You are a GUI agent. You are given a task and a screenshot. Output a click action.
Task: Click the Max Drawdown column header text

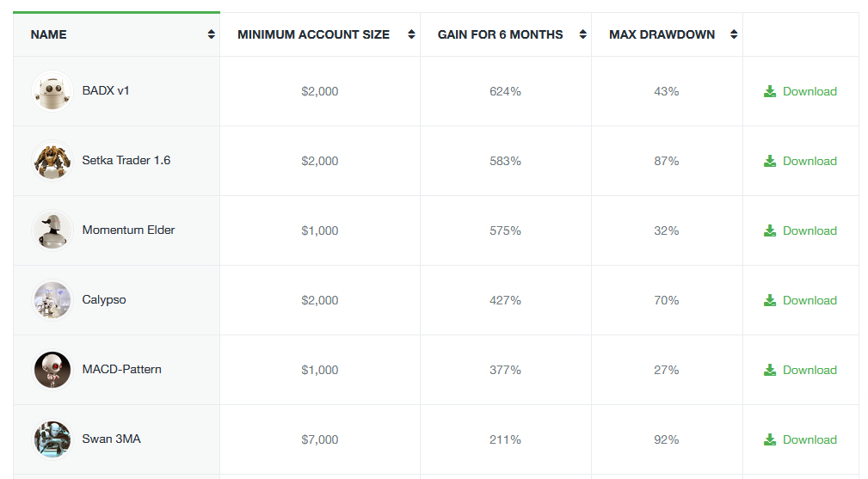662,34
